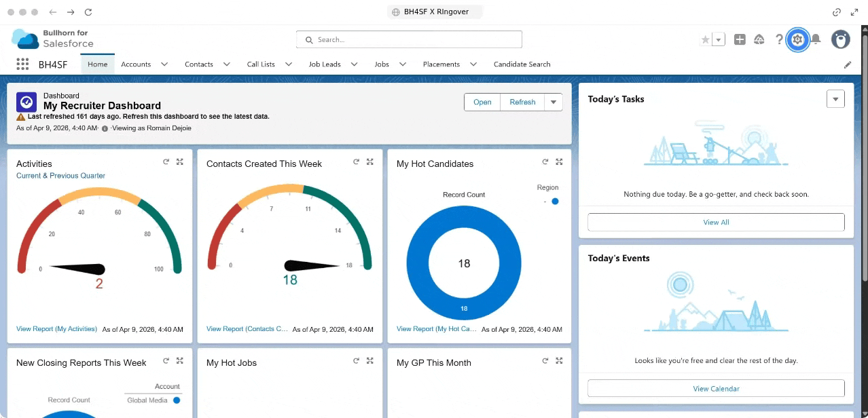Go back with browser back arrow

point(53,12)
